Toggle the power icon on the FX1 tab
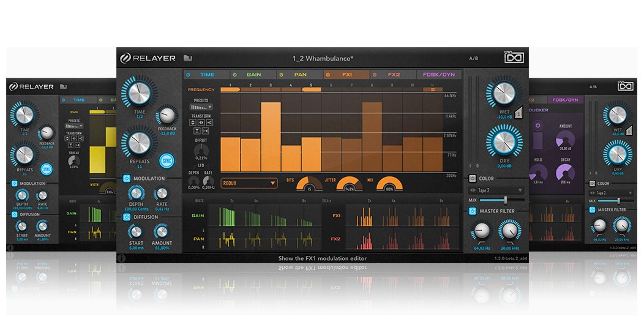 (328, 75)
